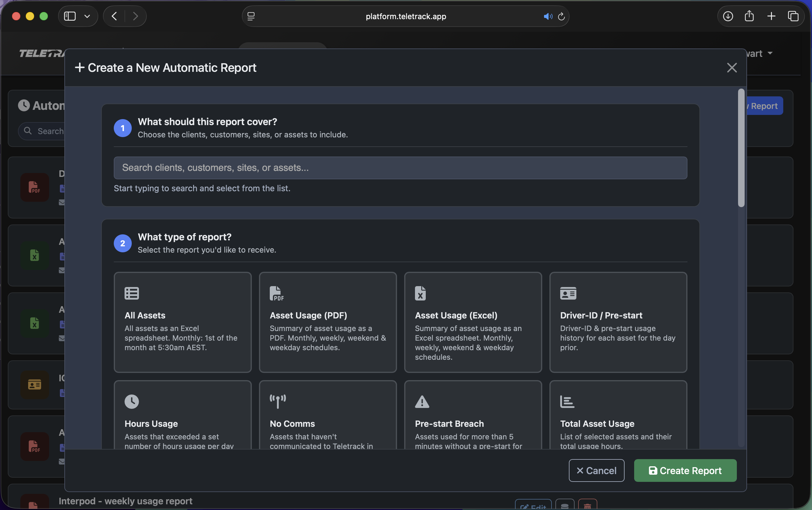The height and width of the screenshot is (510, 812).
Task: Click the bar chart icon on Total Asset Usage
Action: (567, 401)
